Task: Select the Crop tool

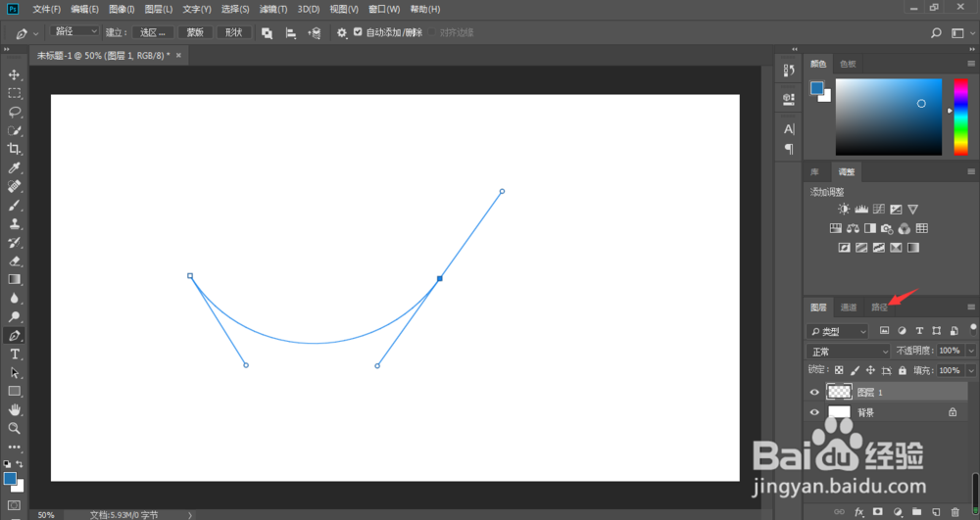Action: pos(15,149)
